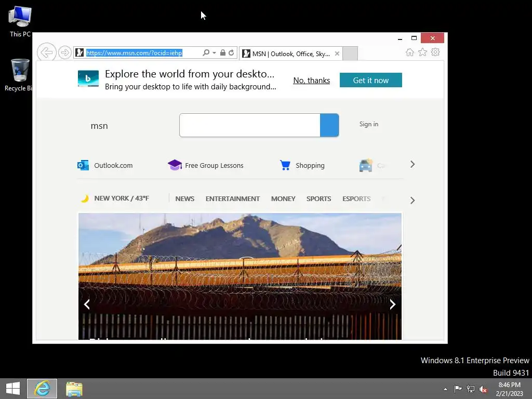Open the Shopping link

(310, 166)
